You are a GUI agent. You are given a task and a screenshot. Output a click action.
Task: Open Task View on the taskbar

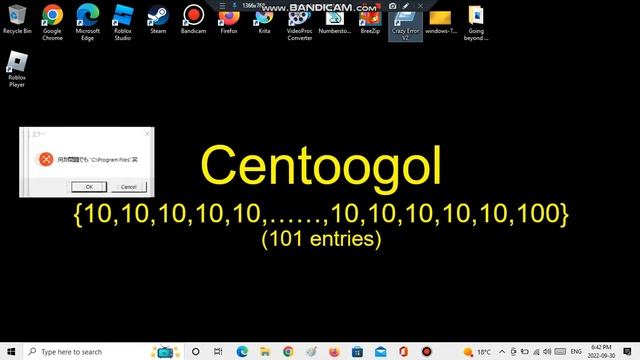pyautogui.click(x=218, y=351)
